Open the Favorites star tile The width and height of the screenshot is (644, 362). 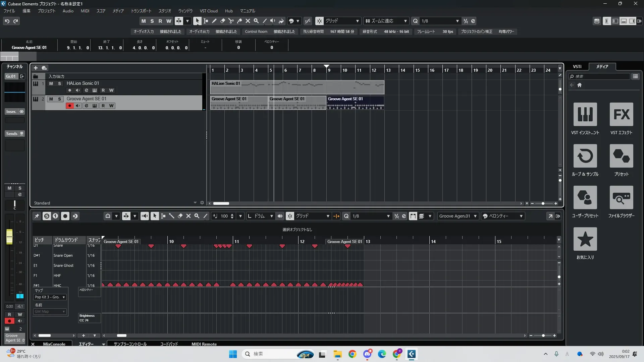(x=585, y=239)
